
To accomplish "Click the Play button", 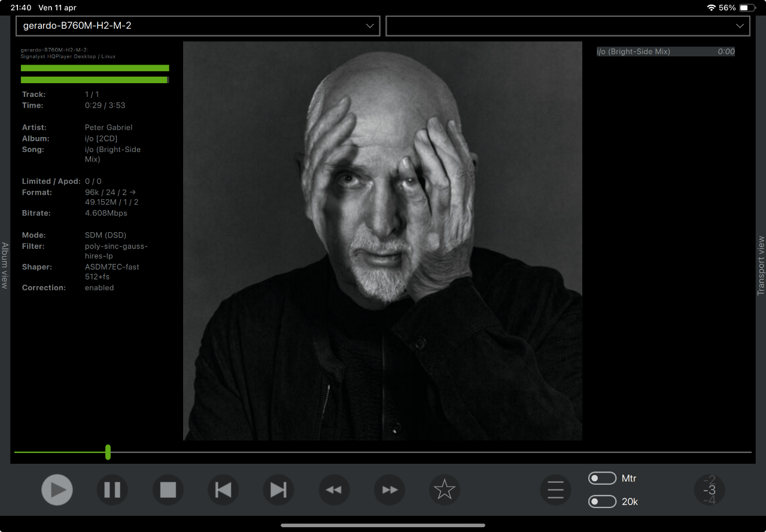I will point(57,490).
